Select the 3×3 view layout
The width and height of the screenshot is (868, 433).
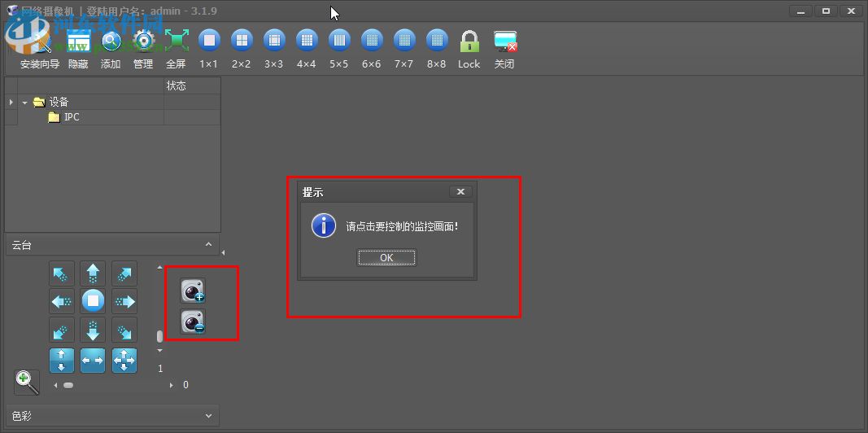tap(273, 41)
